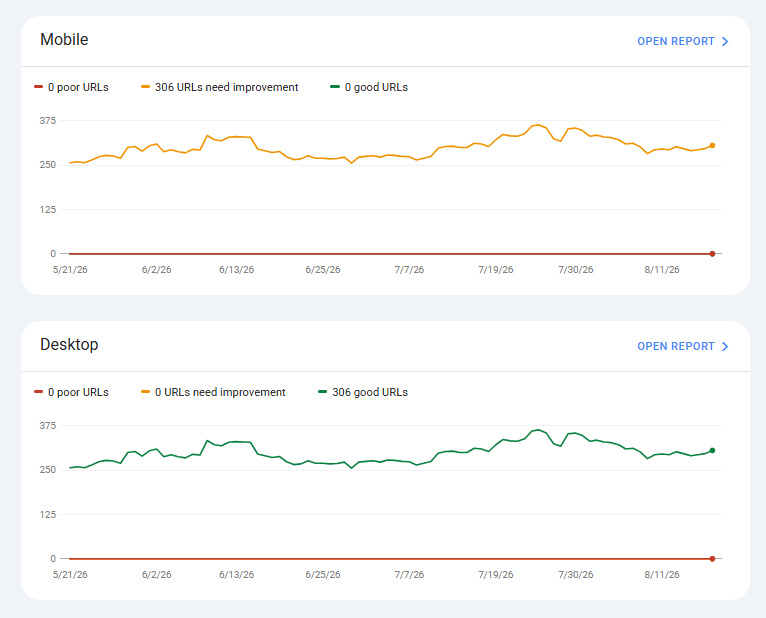
Task: Click the Mobile report chevron arrow
Action: [725, 42]
